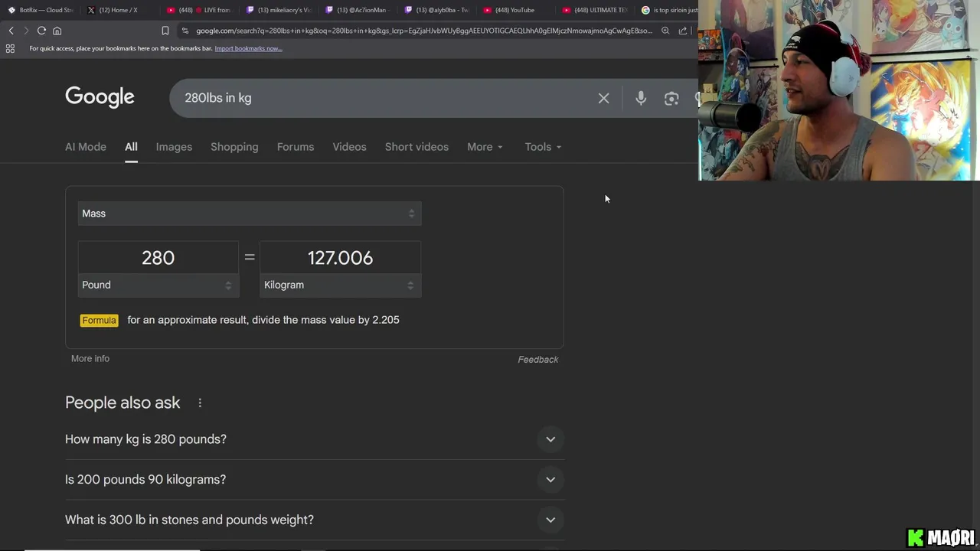The image size is (980, 551).
Task: Clear the search query
Action: tap(603, 98)
